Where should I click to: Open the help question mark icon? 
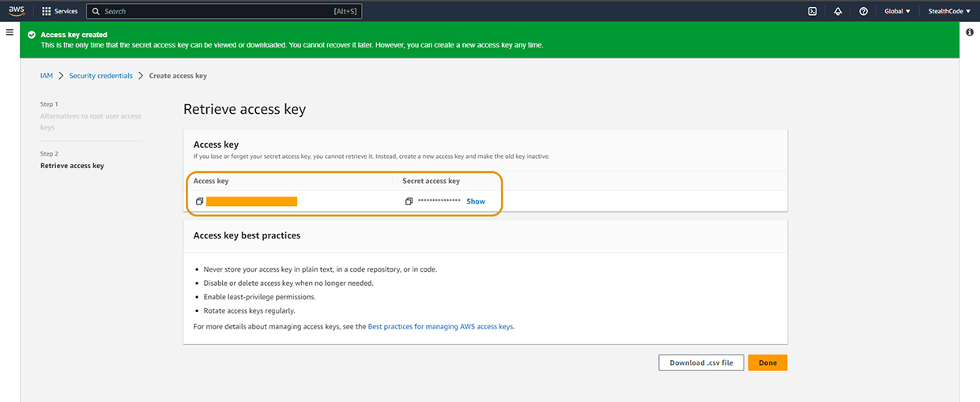point(863,11)
